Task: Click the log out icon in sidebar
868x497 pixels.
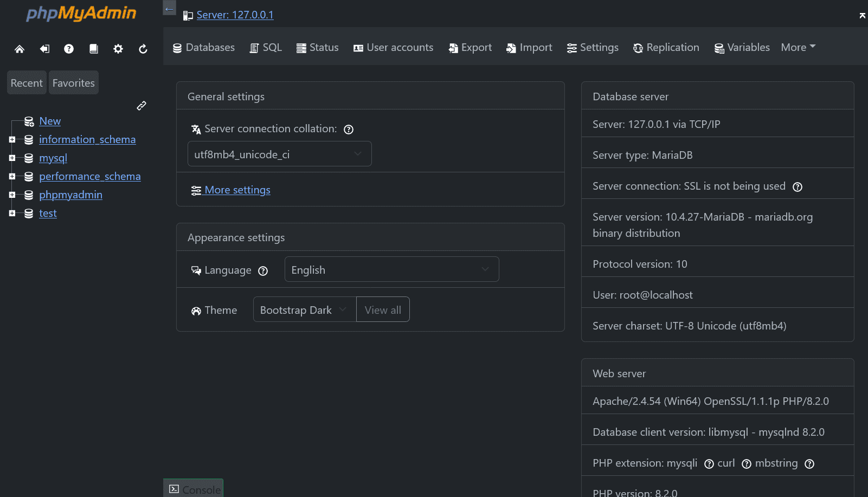Action: pos(44,49)
